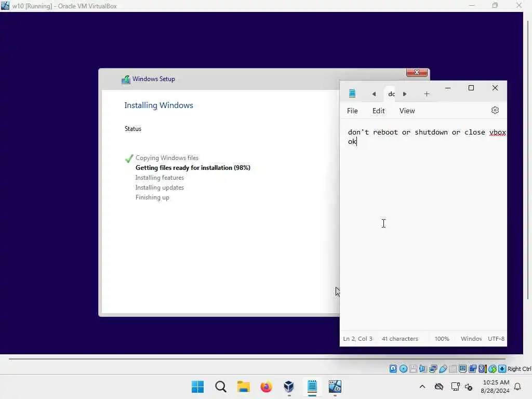Click the 'Installing updates' step

coord(159,187)
